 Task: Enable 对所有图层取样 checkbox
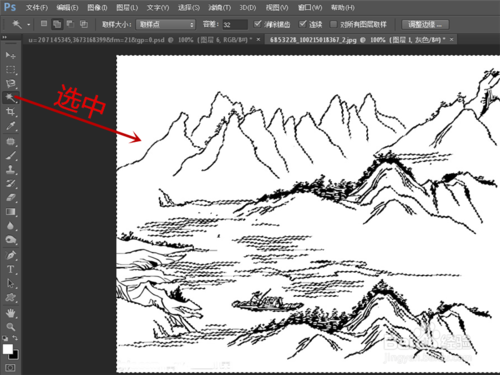click(333, 24)
